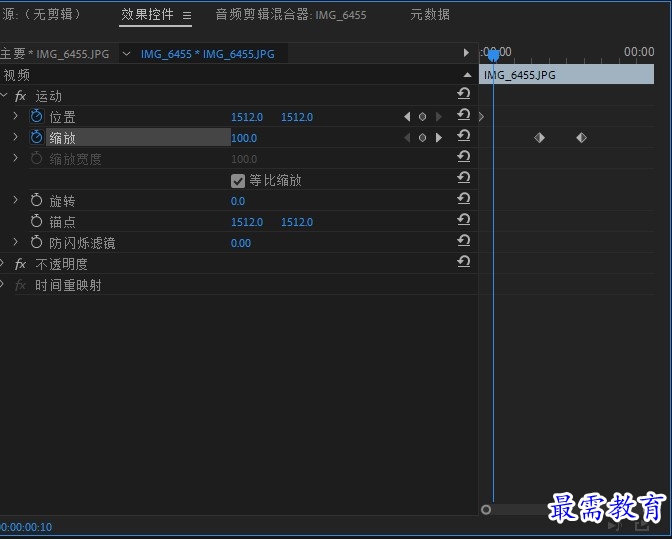Image resolution: width=672 pixels, height=539 pixels.
Task: Enable the 旋转 animation stopwatch
Action: point(36,200)
